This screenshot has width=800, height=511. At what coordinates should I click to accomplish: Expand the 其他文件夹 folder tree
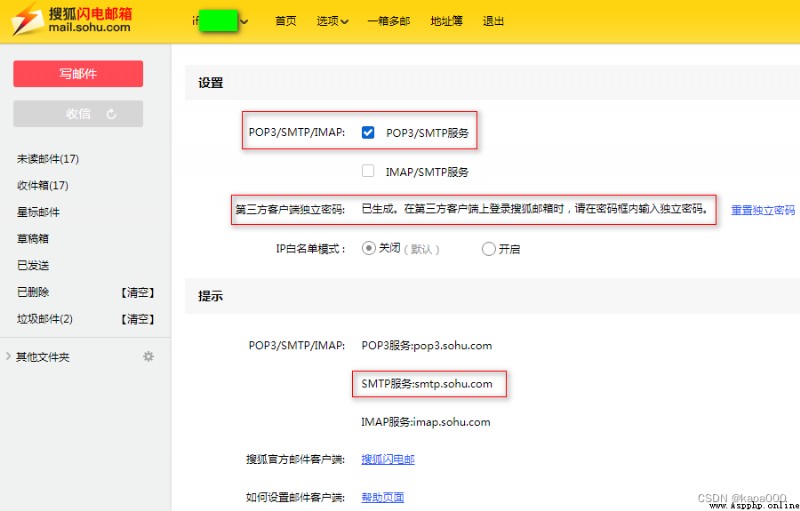[8, 356]
